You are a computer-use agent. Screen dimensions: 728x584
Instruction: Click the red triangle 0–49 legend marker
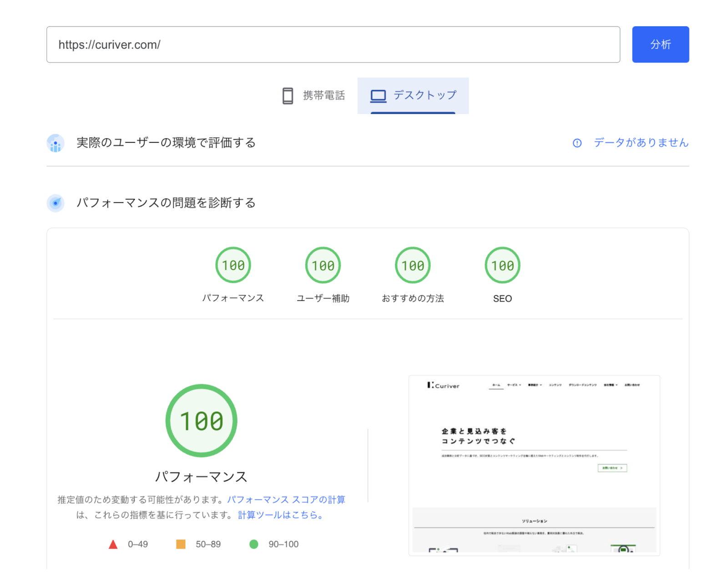tap(113, 544)
